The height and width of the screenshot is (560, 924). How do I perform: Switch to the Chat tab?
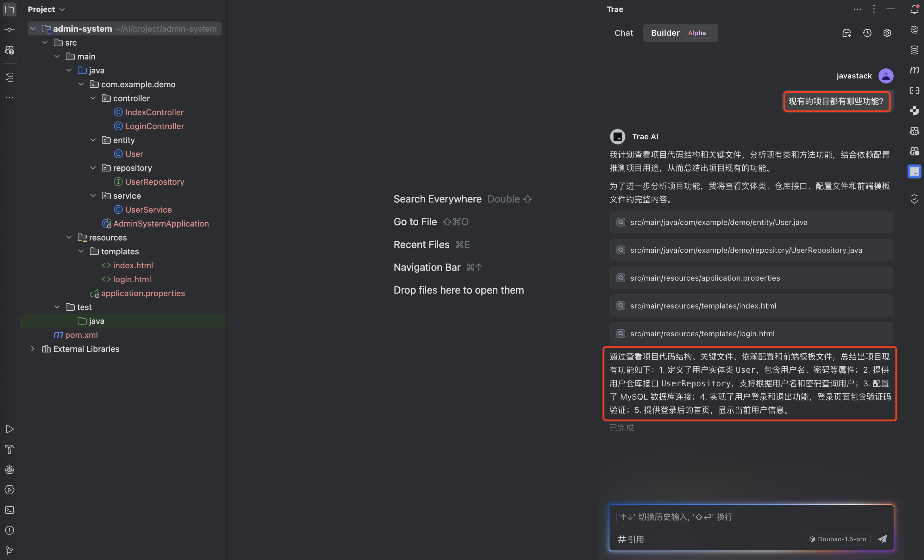[624, 33]
